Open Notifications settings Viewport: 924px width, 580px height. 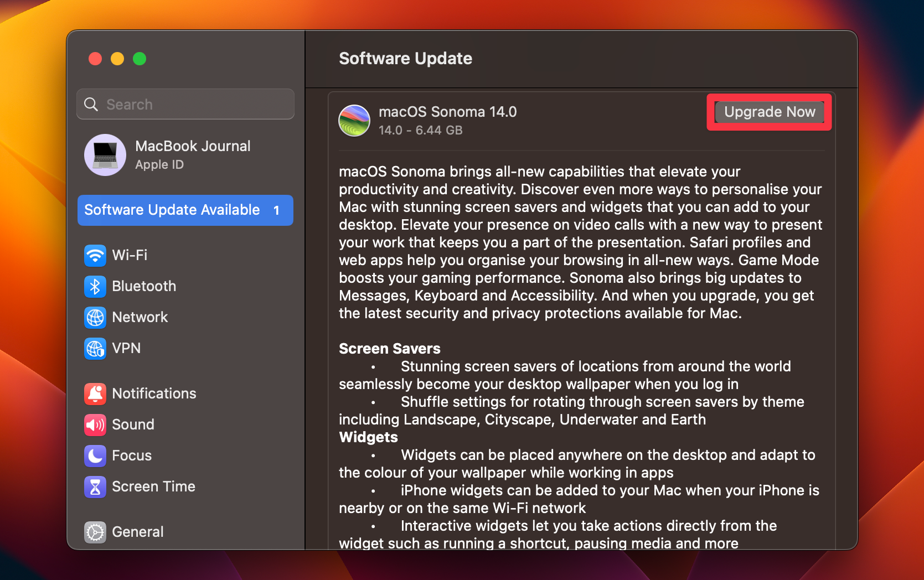coord(95,393)
